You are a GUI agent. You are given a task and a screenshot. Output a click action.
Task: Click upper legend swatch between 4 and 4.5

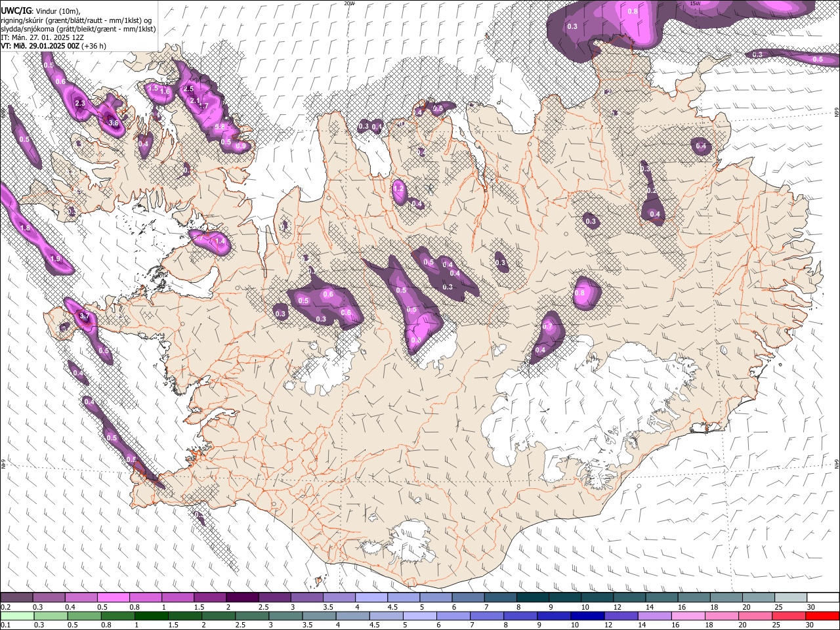pyautogui.click(x=371, y=598)
